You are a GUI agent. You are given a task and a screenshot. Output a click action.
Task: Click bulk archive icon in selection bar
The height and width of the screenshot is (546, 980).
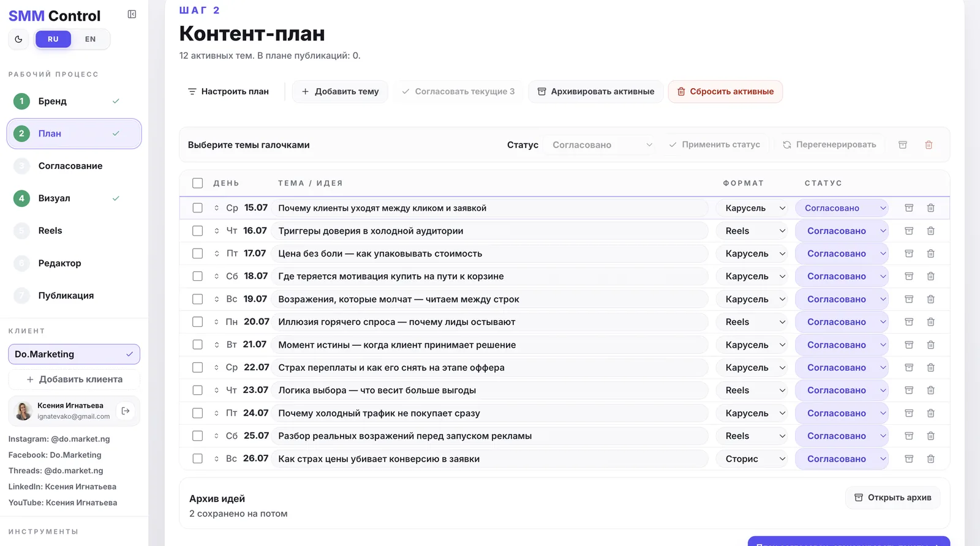click(x=902, y=144)
